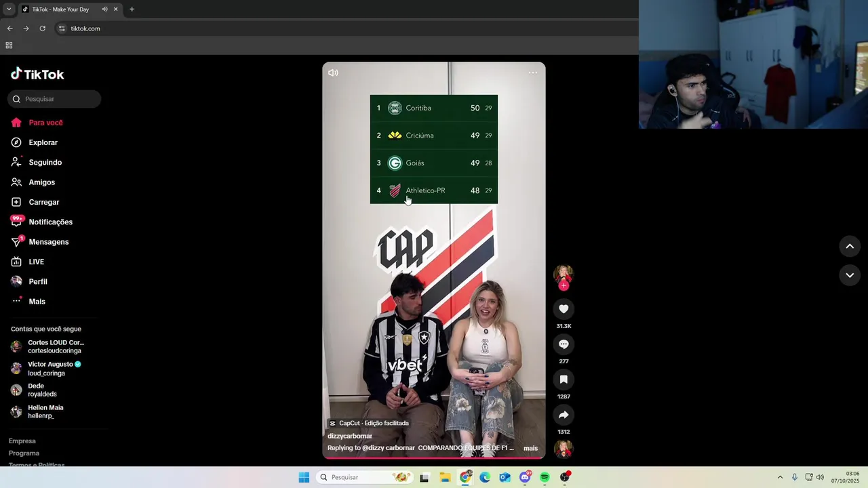Open the Amigos section
This screenshot has height=488, width=868.
tap(33, 182)
